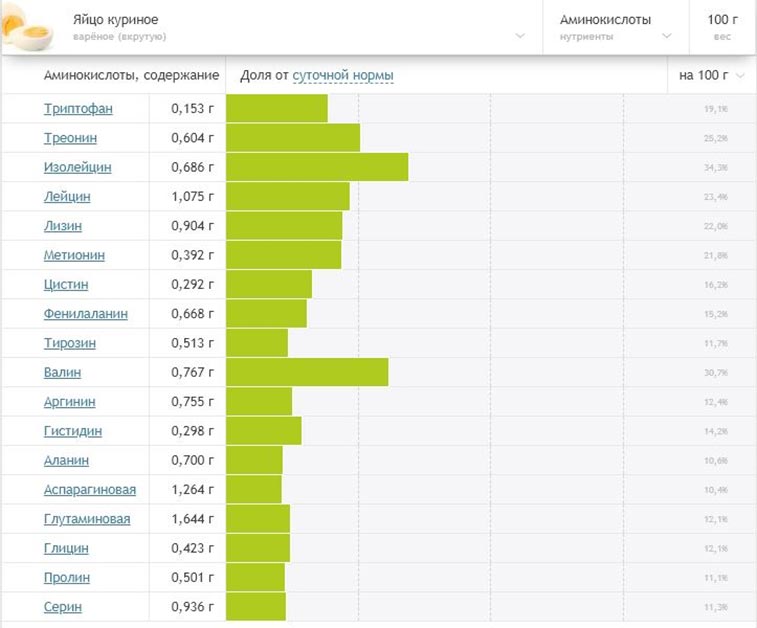Screen dimensions: 757x628
Task: Open the Аминокислоты nutrient dropdown chevron
Action: (667, 36)
